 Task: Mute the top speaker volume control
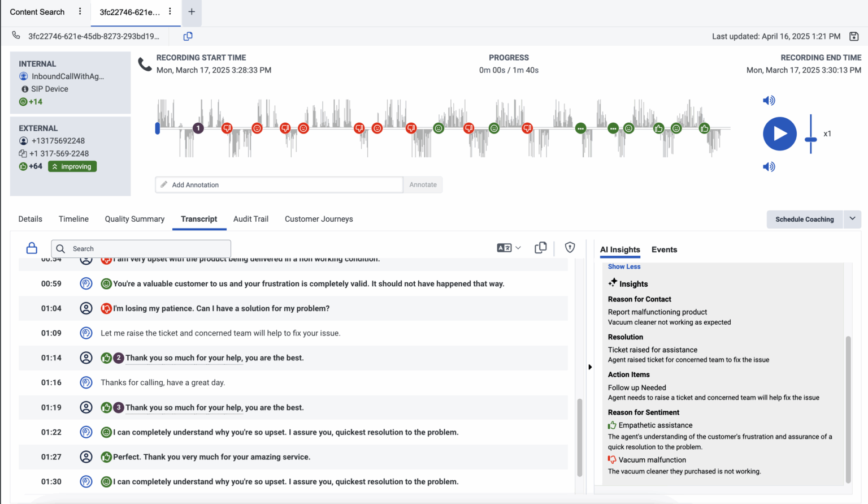click(769, 100)
